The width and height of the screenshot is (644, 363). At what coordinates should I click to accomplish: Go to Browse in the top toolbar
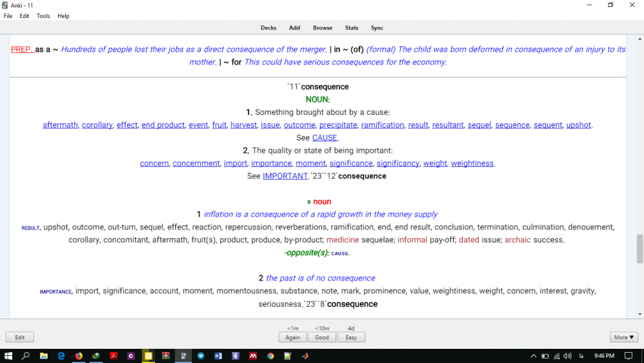coord(323,28)
